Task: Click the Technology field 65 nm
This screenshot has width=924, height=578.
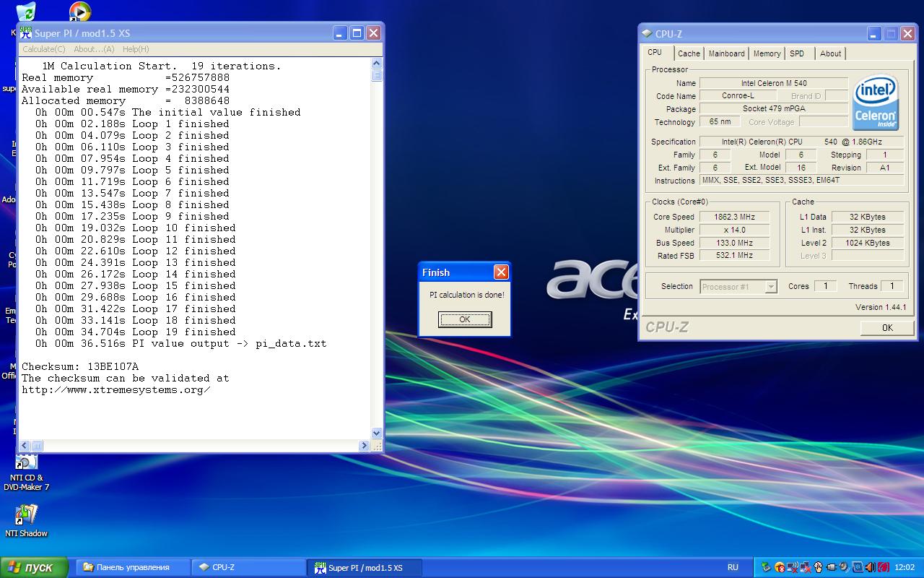Action: click(x=720, y=121)
